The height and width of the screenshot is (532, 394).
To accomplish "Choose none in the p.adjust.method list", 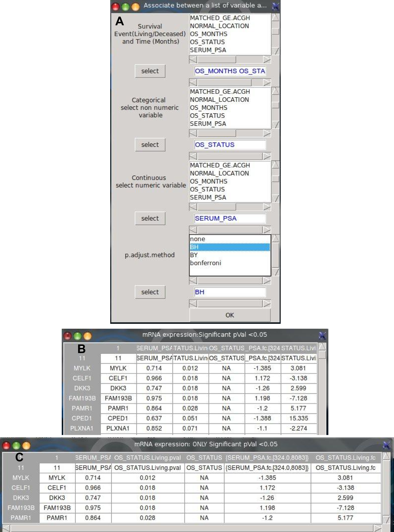I will 197,239.
